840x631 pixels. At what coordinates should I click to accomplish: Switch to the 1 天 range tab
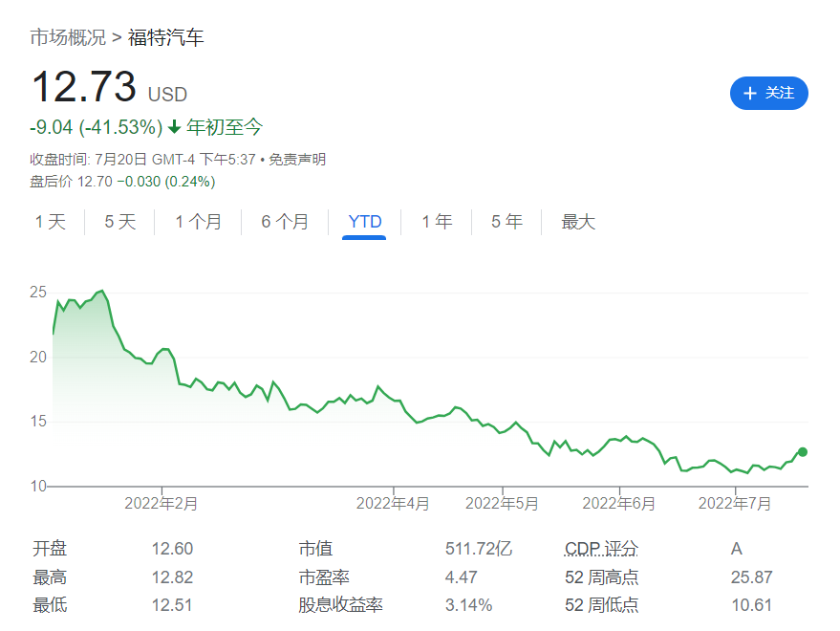pos(51,222)
